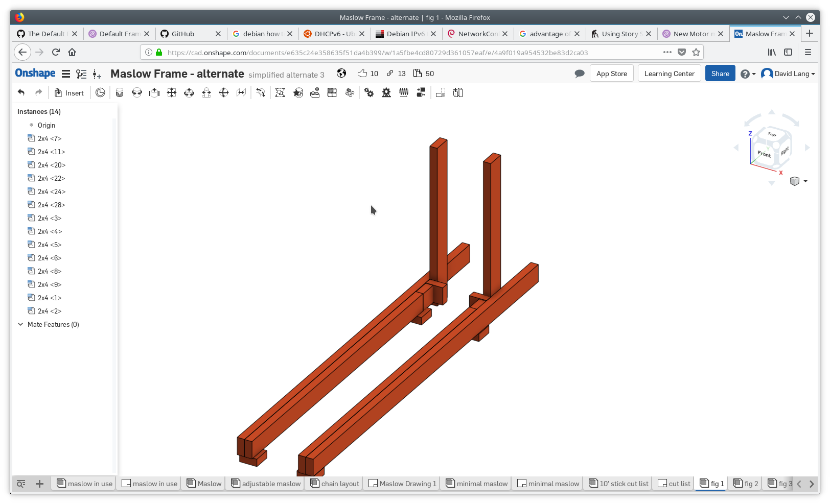Open the Firefox application menu
The width and height of the screenshot is (830, 504).
(808, 52)
